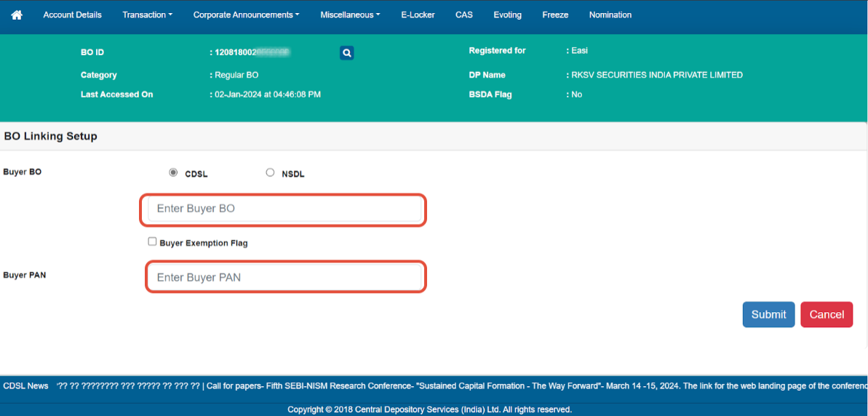Click into the Enter Buyer PAN field
This screenshot has height=416, width=868.
[285, 278]
